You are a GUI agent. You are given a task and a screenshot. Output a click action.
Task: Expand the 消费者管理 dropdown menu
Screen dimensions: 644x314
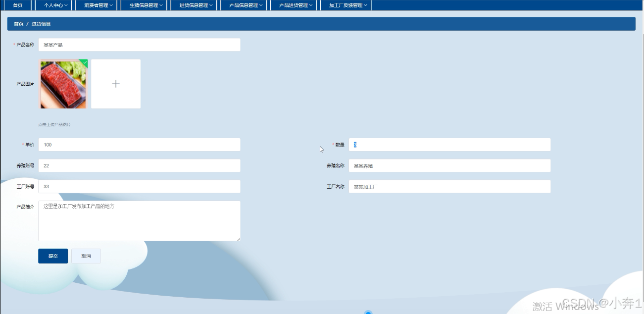pyautogui.click(x=96, y=5)
